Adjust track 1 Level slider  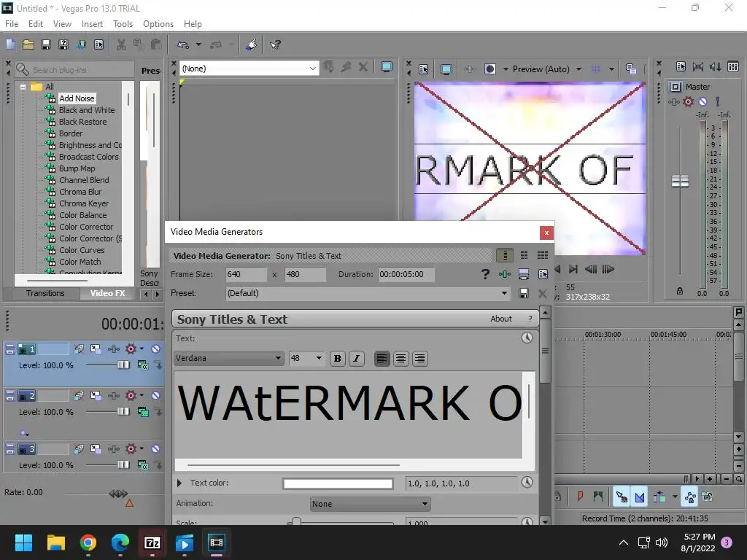click(123, 365)
